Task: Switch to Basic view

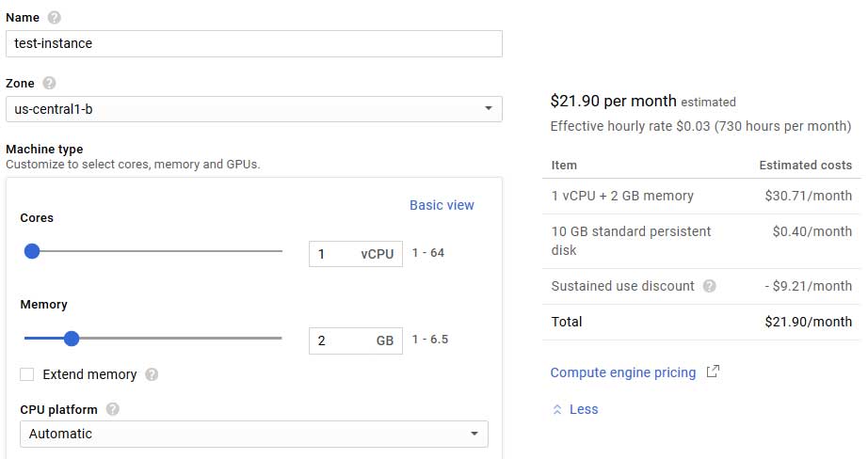Action: (442, 205)
